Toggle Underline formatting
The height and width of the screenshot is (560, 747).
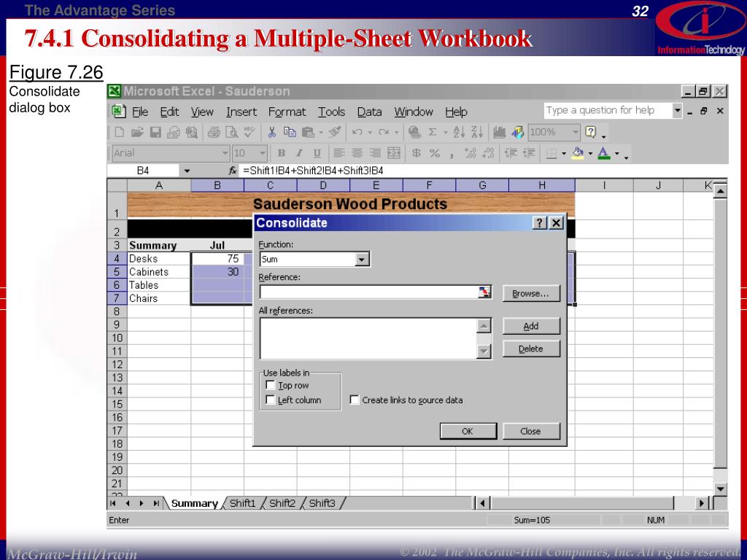[317, 153]
